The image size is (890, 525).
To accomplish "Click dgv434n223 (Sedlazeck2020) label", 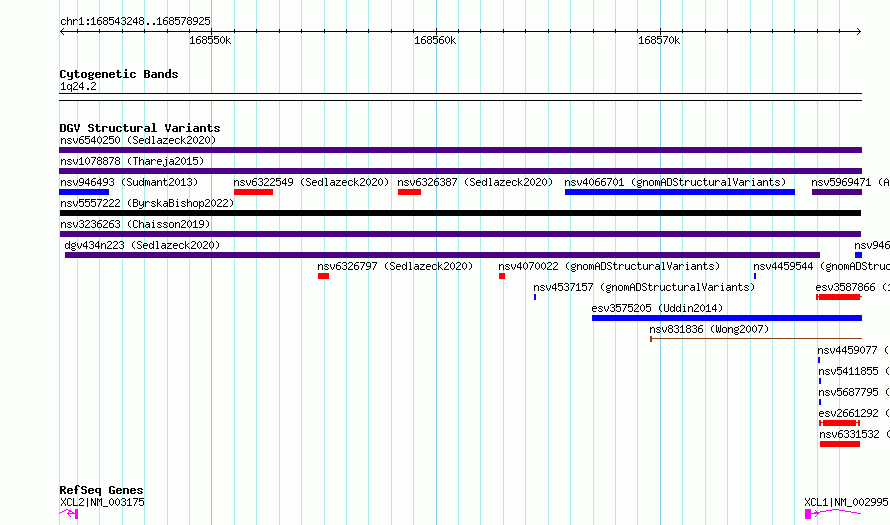I will pos(142,245).
